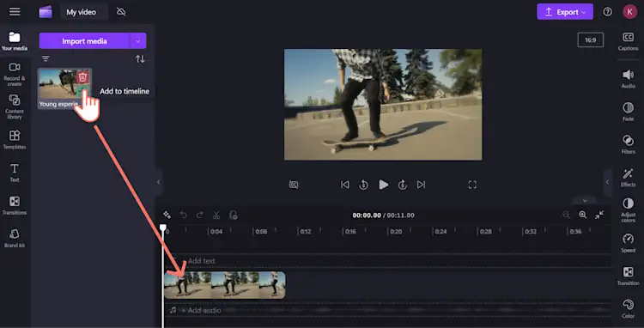Collapse the timeline with chevron
The width and height of the screenshot is (644, 328).
click(585, 201)
